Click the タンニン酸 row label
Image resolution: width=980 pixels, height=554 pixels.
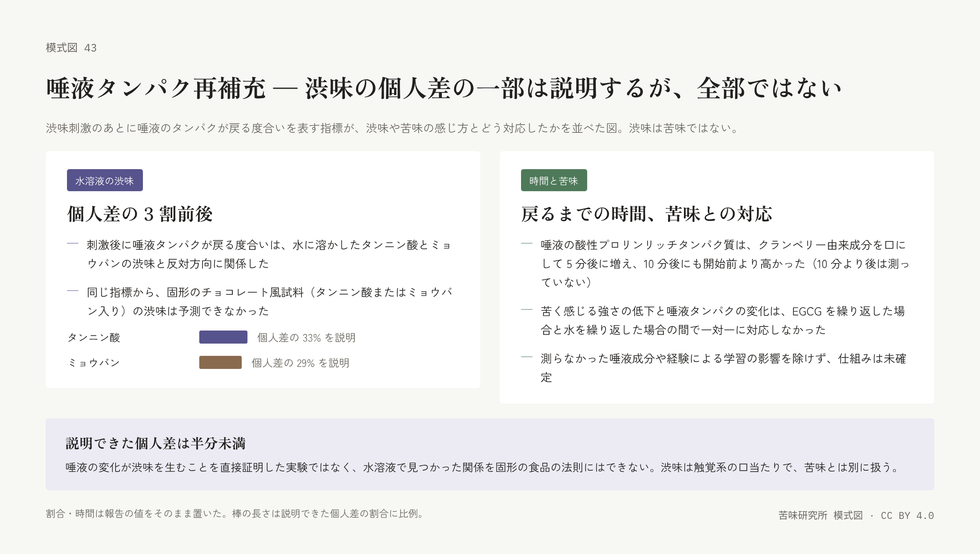click(94, 337)
